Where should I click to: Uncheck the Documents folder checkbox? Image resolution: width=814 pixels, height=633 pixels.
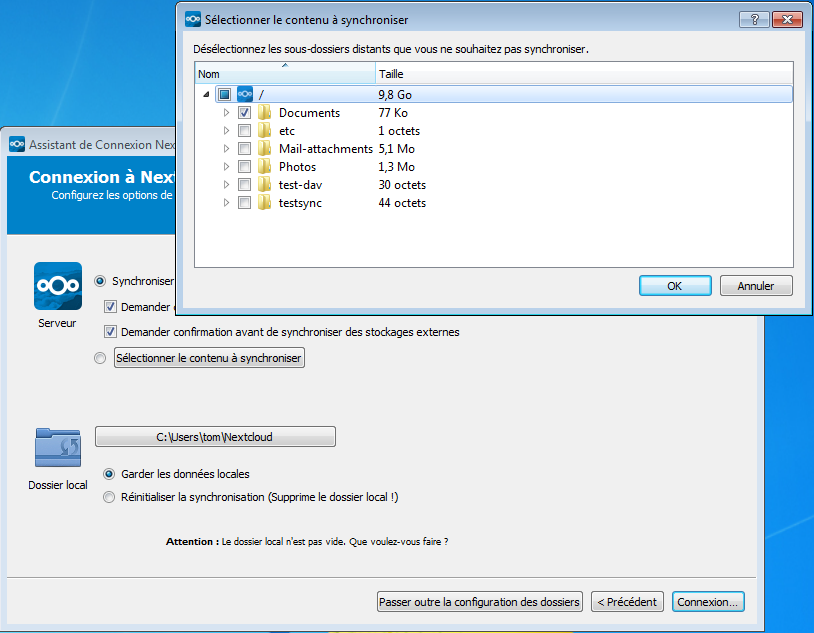point(245,112)
